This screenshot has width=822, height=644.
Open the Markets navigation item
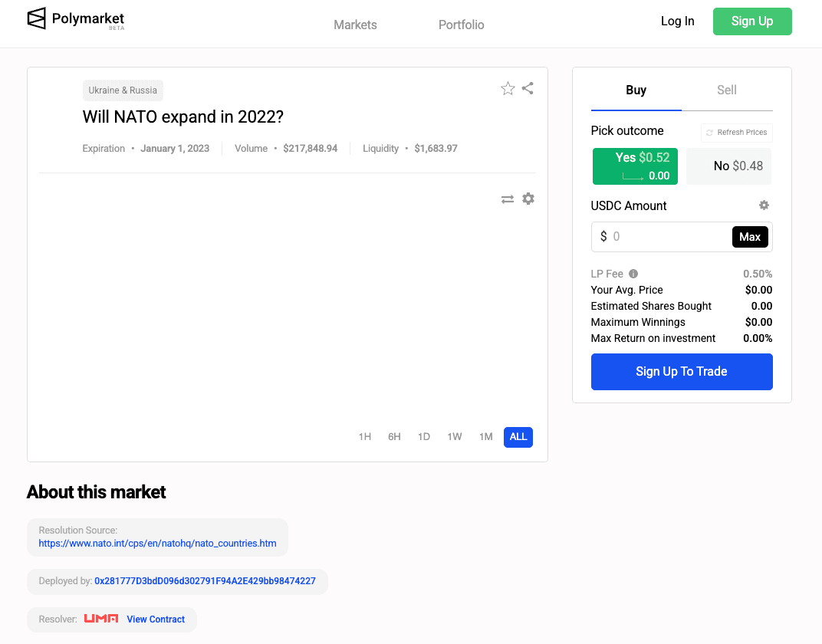tap(354, 24)
